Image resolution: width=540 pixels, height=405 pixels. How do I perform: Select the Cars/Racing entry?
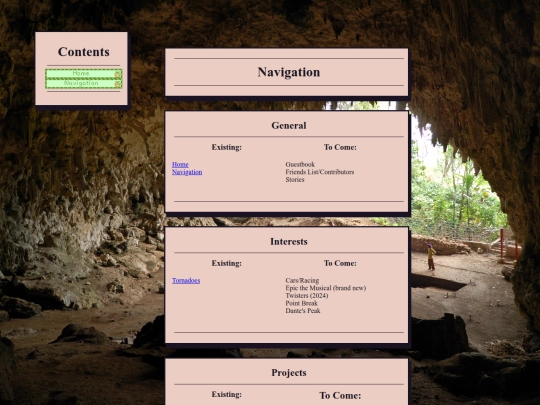[302, 281]
